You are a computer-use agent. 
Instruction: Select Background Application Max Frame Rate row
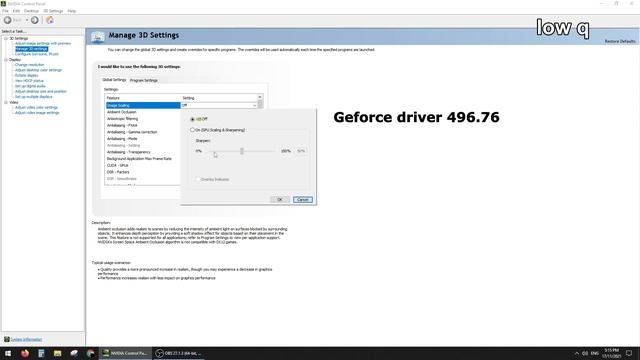click(142, 158)
